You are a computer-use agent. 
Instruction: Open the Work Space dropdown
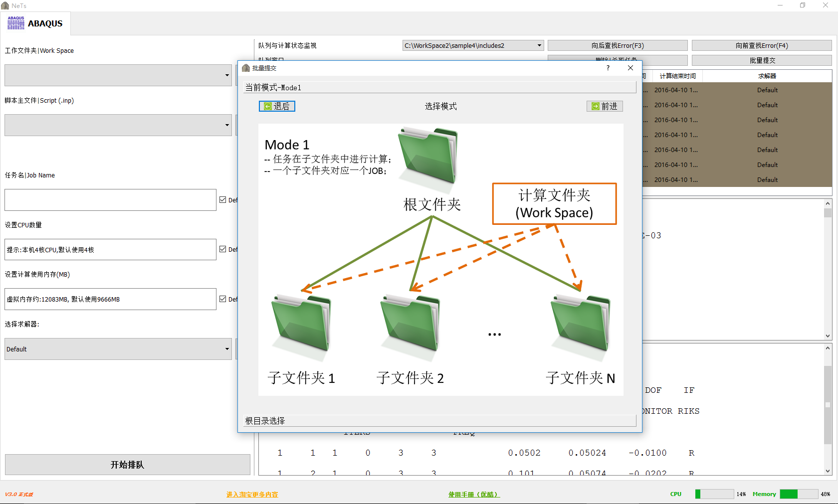point(227,75)
